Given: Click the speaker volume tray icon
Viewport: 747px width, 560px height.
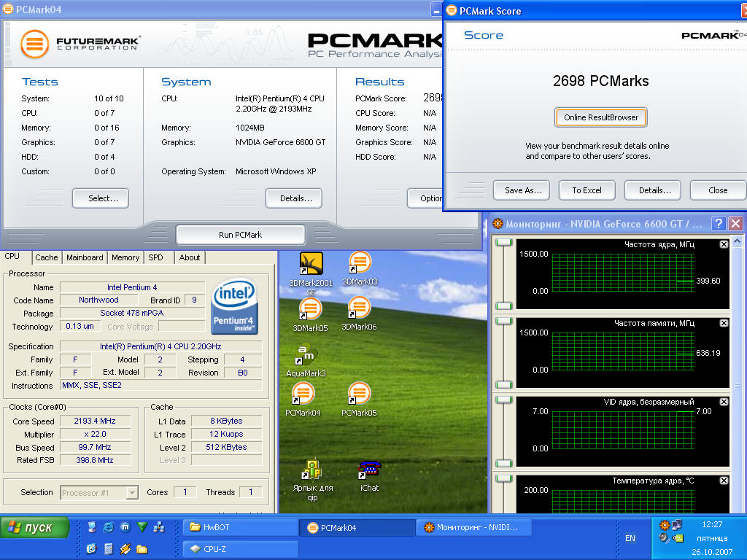Looking at the screenshot, I should click(x=664, y=538).
